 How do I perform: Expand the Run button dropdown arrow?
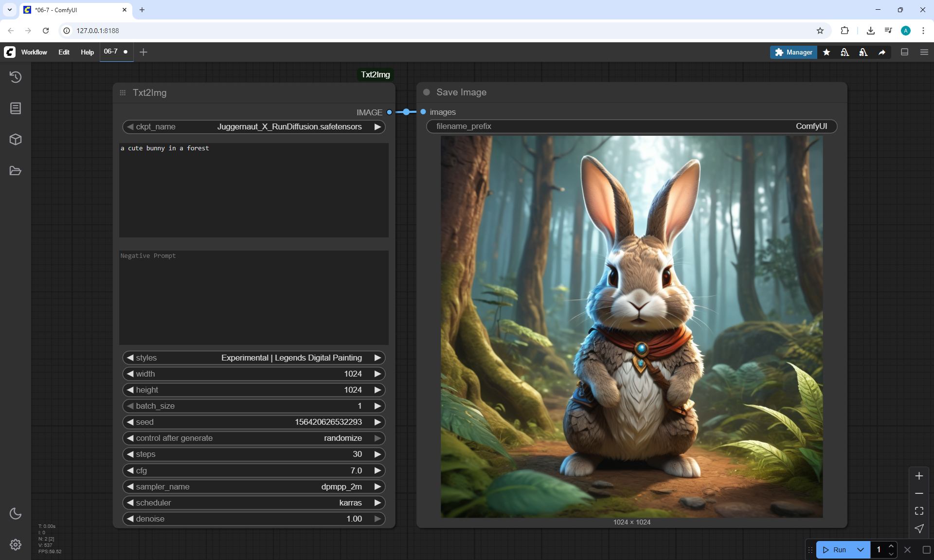point(860,550)
